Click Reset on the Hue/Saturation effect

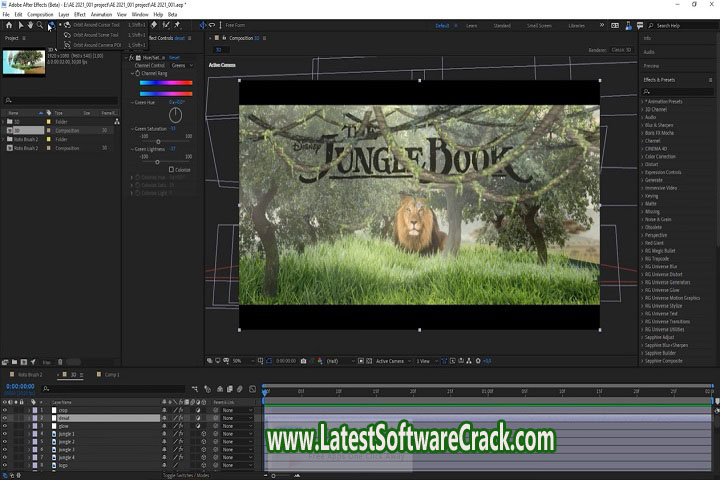click(174, 58)
